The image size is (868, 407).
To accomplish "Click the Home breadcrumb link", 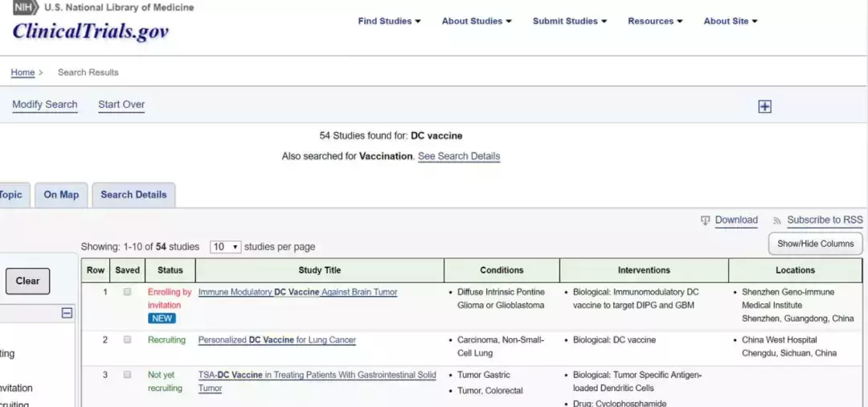I will pos(23,72).
